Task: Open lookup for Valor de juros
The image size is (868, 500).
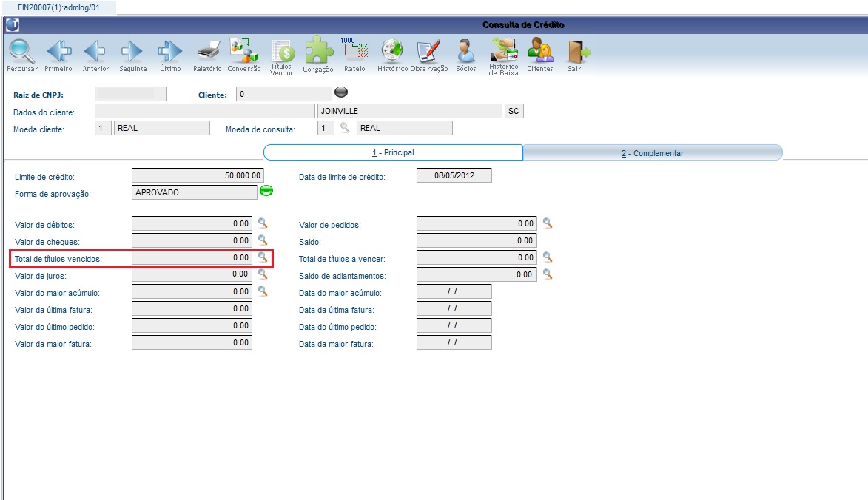Action: coord(263,274)
